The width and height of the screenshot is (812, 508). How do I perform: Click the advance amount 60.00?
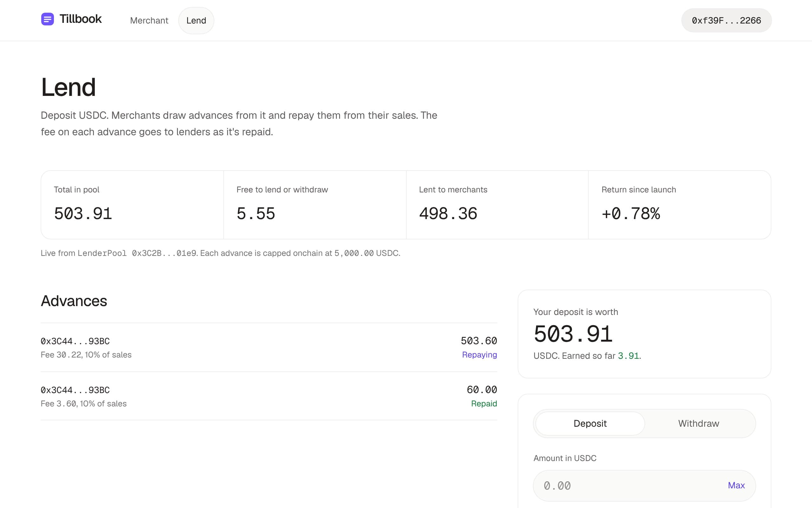(x=482, y=390)
